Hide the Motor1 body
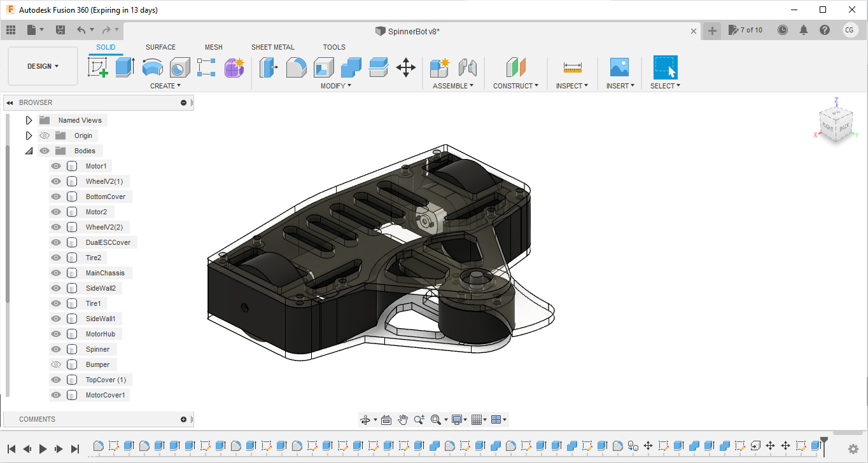The height and width of the screenshot is (463, 868). [56, 166]
